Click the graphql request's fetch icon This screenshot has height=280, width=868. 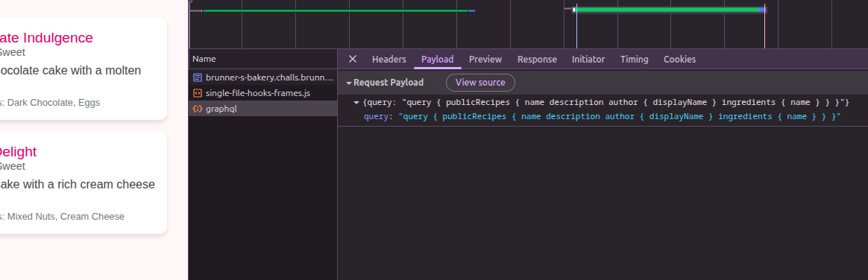197,109
